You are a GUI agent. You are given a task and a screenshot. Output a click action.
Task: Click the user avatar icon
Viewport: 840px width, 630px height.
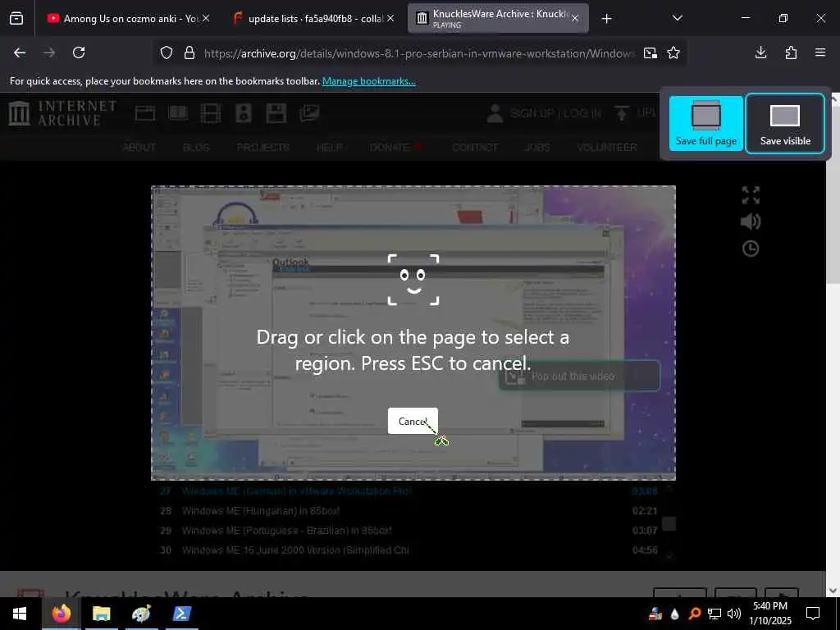click(495, 113)
